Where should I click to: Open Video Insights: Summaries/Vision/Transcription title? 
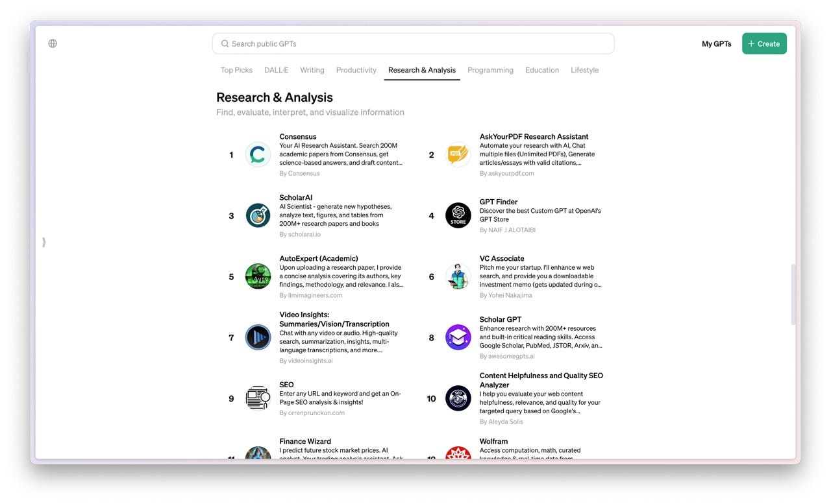(x=334, y=319)
